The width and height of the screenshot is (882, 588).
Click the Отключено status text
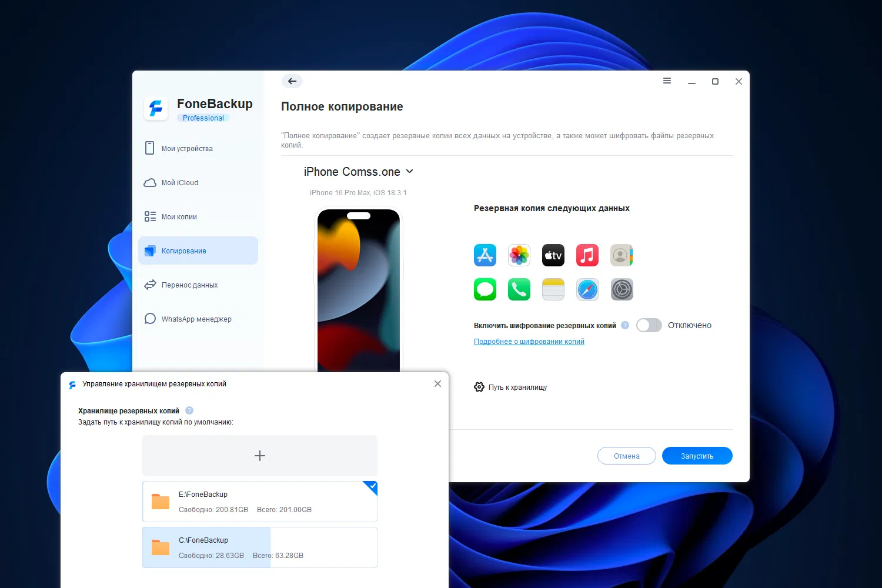(x=690, y=325)
